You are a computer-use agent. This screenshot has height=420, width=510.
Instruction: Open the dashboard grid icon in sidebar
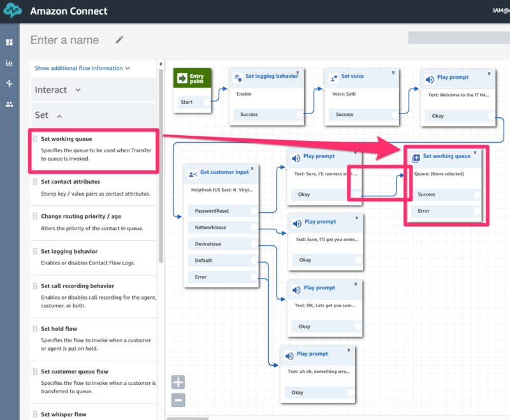click(x=10, y=42)
